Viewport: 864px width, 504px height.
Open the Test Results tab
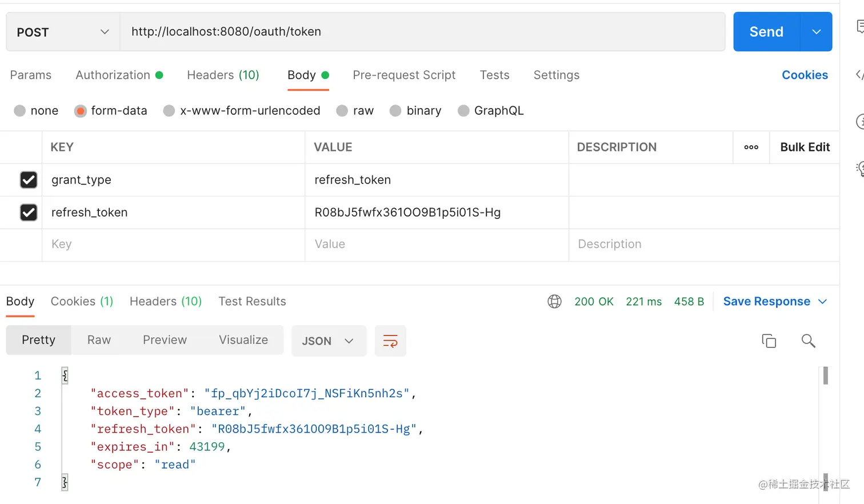coord(252,301)
